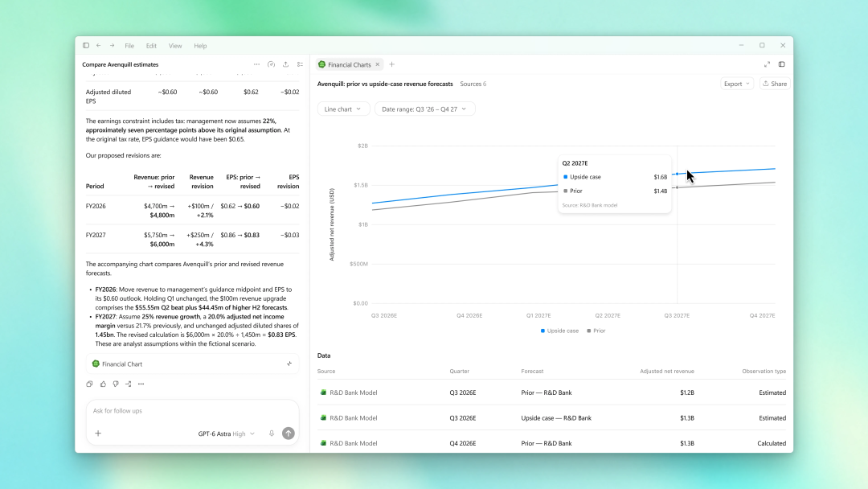868x489 pixels.
Task: Click the thumbs down icon
Action: [x=116, y=384]
